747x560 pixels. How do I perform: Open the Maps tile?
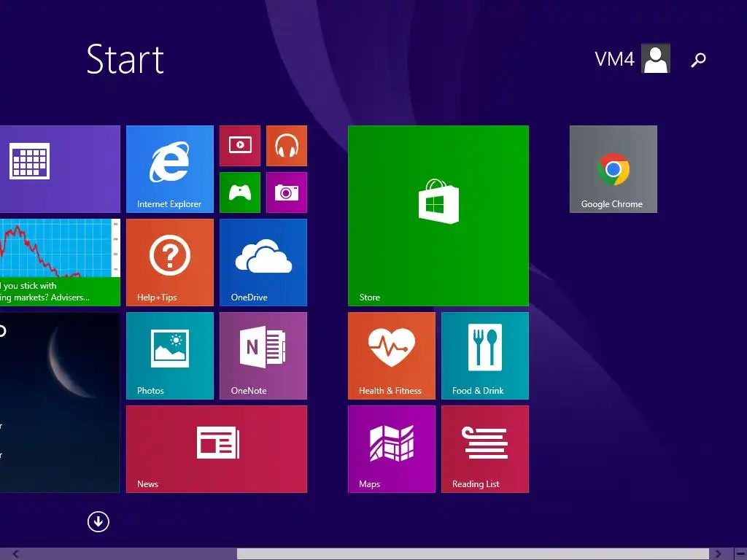click(x=392, y=449)
